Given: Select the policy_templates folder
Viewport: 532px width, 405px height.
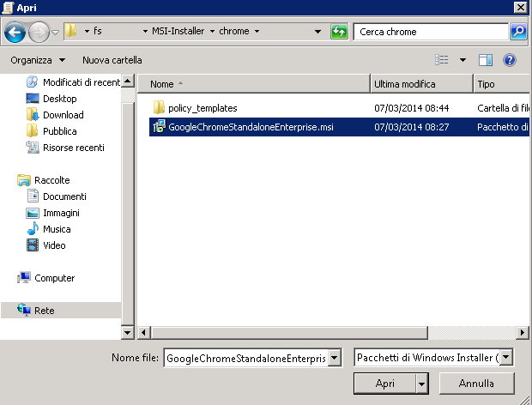Looking at the screenshot, I should click(203, 108).
